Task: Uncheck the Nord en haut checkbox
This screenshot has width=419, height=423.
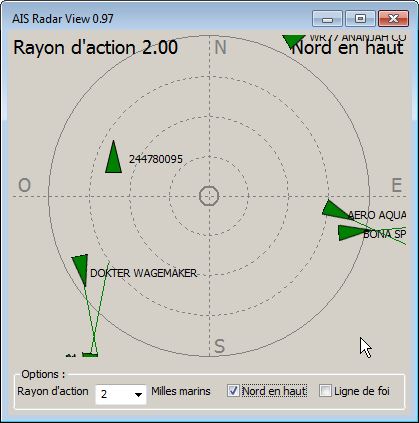Action: (233, 391)
